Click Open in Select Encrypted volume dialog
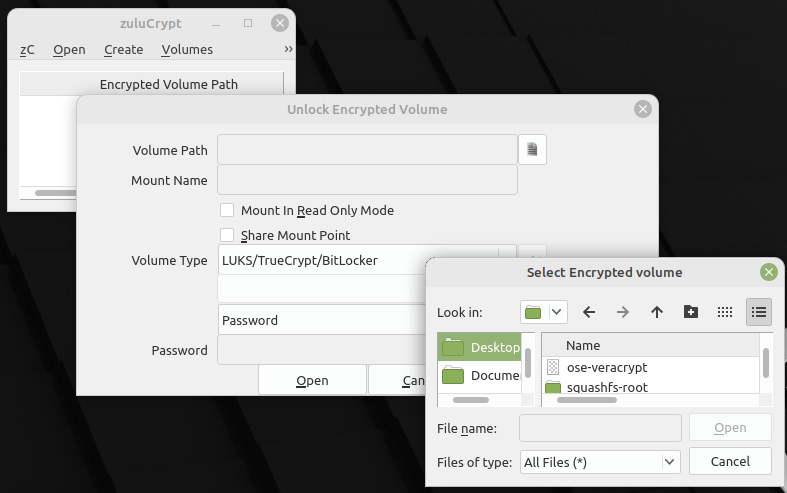 coord(730,428)
